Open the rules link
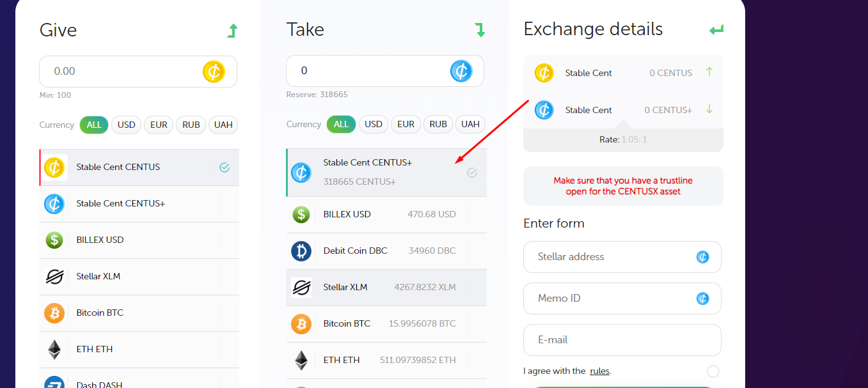The height and width of the screenshot is (388, 868). click(599, 371)
